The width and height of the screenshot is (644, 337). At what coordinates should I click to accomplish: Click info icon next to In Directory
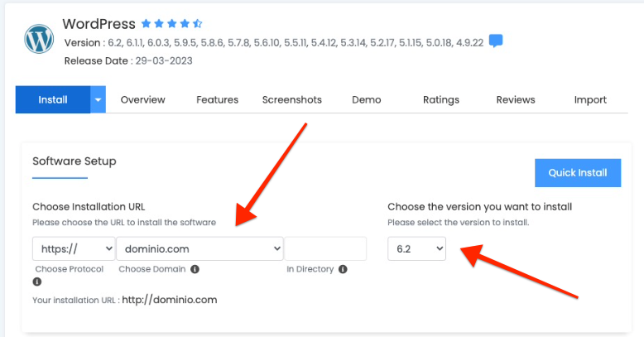click(x=343, y=269)
